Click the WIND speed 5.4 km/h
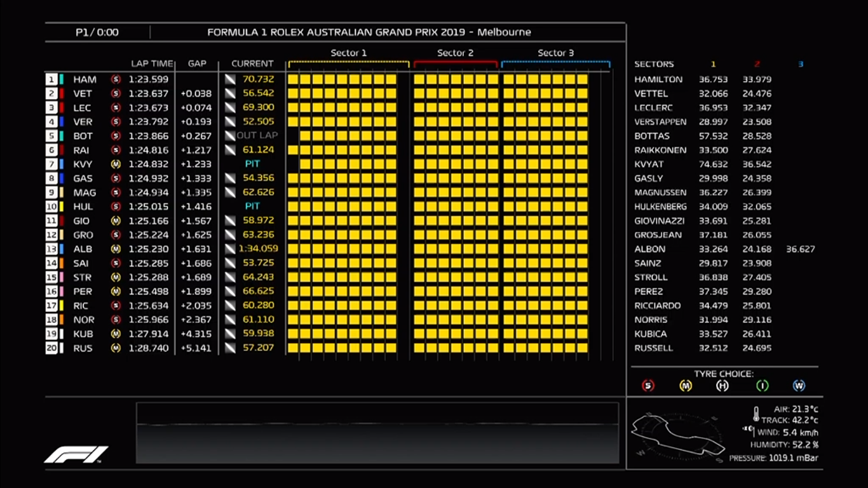Image resolution: width=868 pixels, height=488 pixels. click(x=800, y=433)
